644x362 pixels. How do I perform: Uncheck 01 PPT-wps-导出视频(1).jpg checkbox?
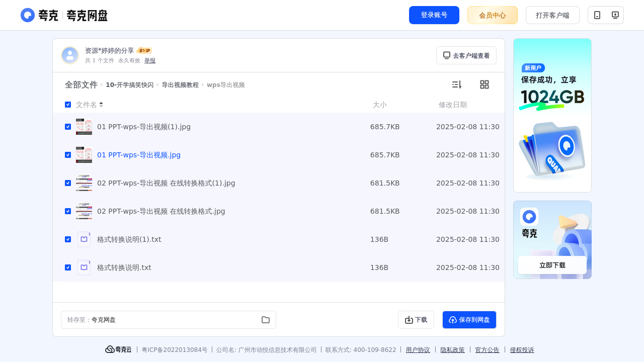[68, 127]
